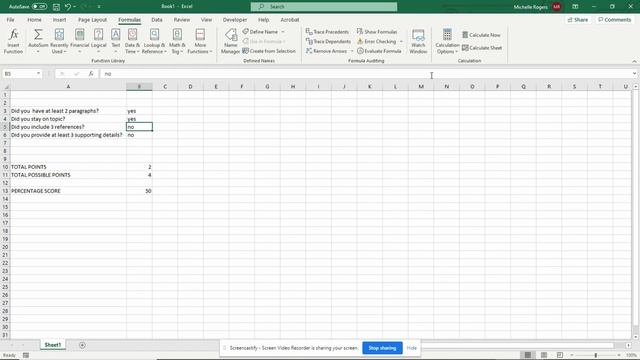Expand the formula bar
Viewport: 640px width, 360px height.
coord(634,73)
